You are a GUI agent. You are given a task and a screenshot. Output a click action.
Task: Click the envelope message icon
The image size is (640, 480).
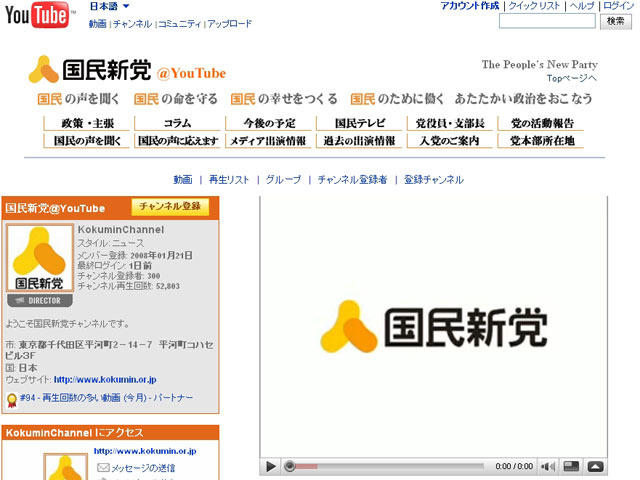103,468
